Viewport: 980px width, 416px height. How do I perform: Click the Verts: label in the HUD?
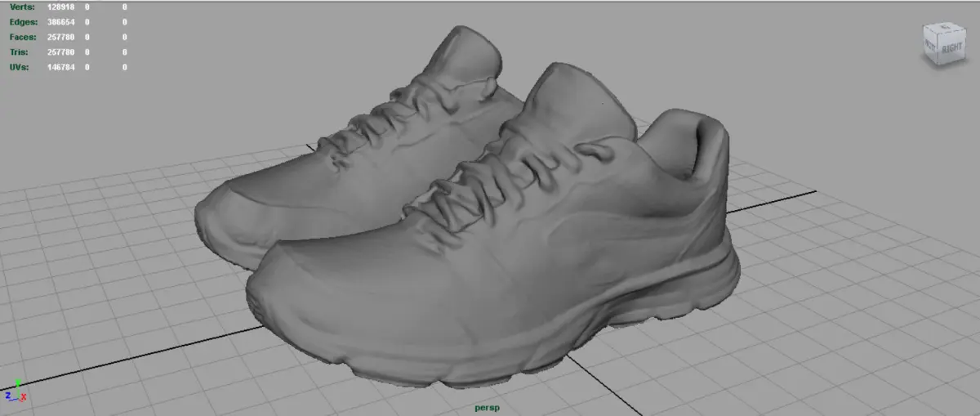tap(22, 7)
